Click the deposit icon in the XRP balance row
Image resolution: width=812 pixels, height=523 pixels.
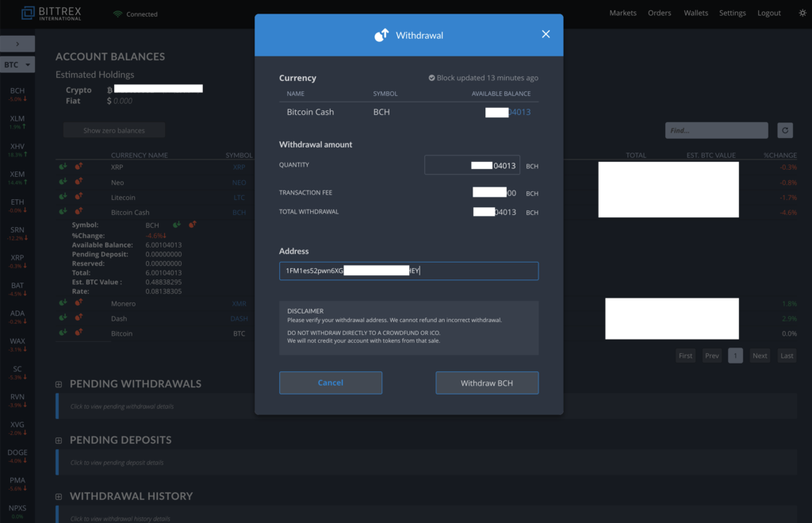pos(63,167)
